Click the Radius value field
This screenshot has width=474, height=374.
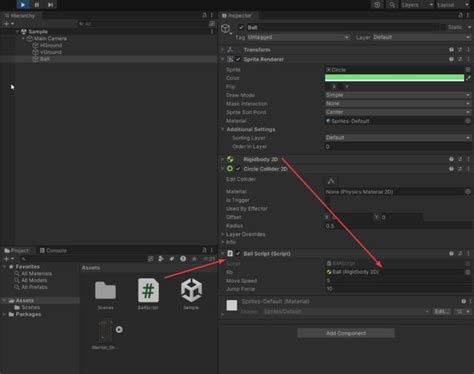[x=398, y=226]
